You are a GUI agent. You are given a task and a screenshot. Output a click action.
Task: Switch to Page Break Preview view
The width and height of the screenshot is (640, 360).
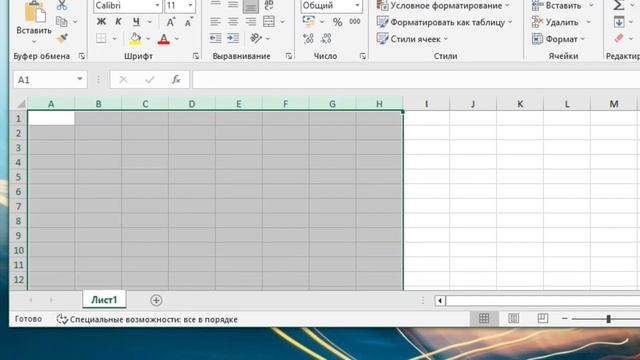[542, 319]
